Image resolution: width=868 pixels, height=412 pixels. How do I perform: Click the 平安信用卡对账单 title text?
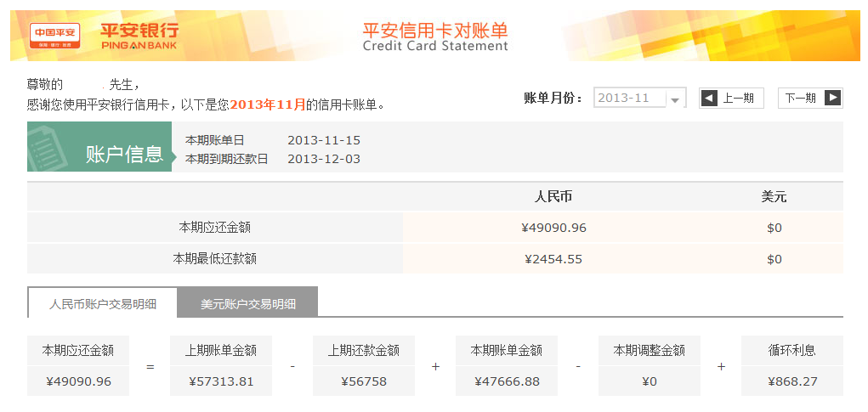(x=435, y=30)
